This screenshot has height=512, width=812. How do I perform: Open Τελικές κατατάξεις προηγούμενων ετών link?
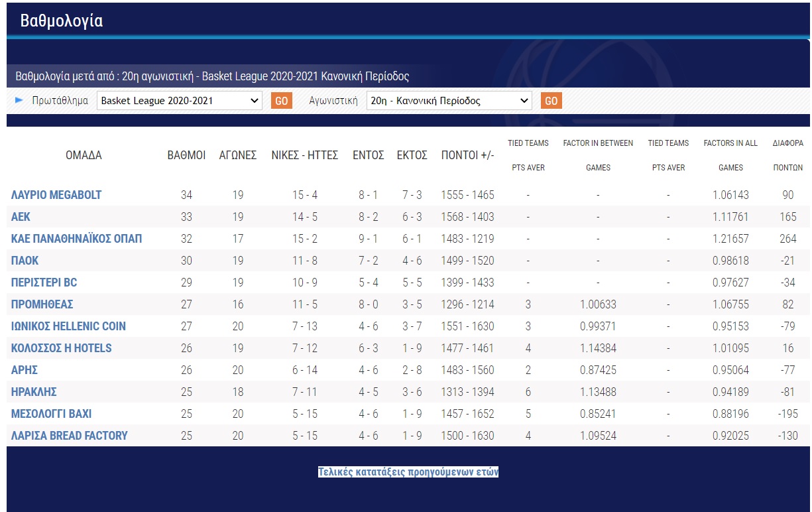click(408, 472)
